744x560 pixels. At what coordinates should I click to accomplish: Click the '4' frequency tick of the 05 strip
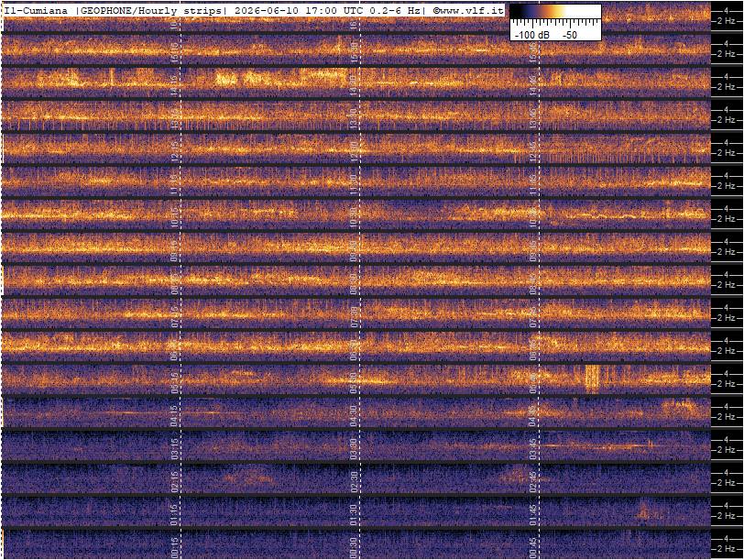click(726, 374)
